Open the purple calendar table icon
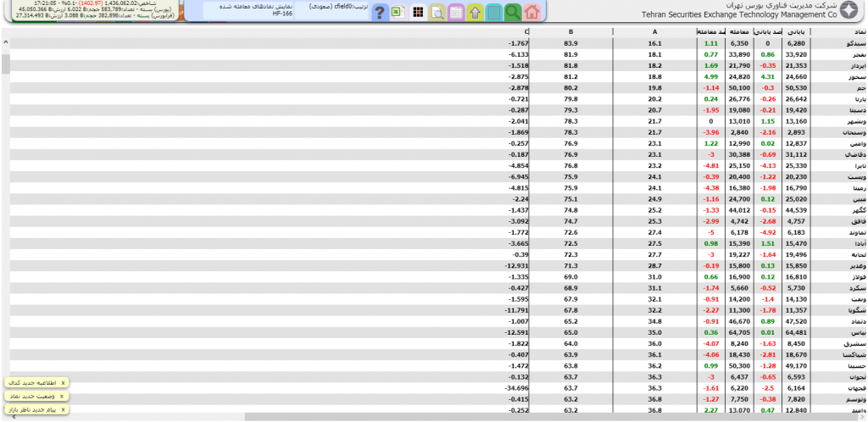The width and height of the screenshot is (868, 422). 456,12
